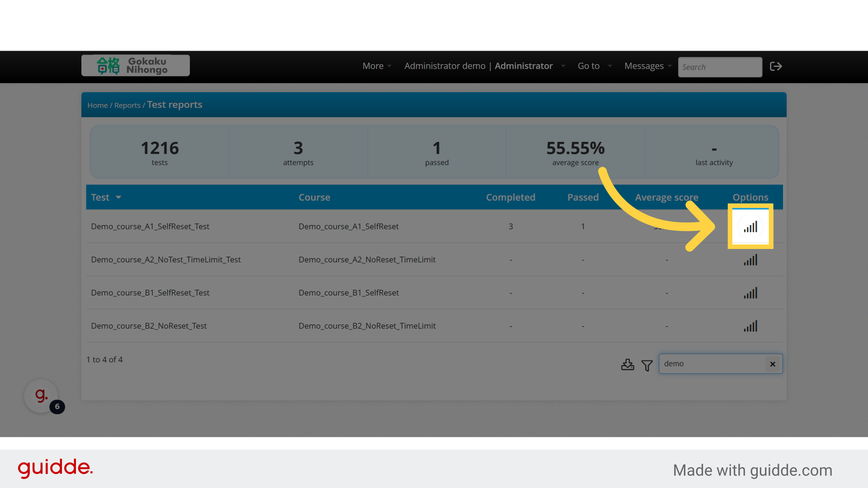
Task: Click the Gokaku Nihongo logo
Action: pos(135,66)
